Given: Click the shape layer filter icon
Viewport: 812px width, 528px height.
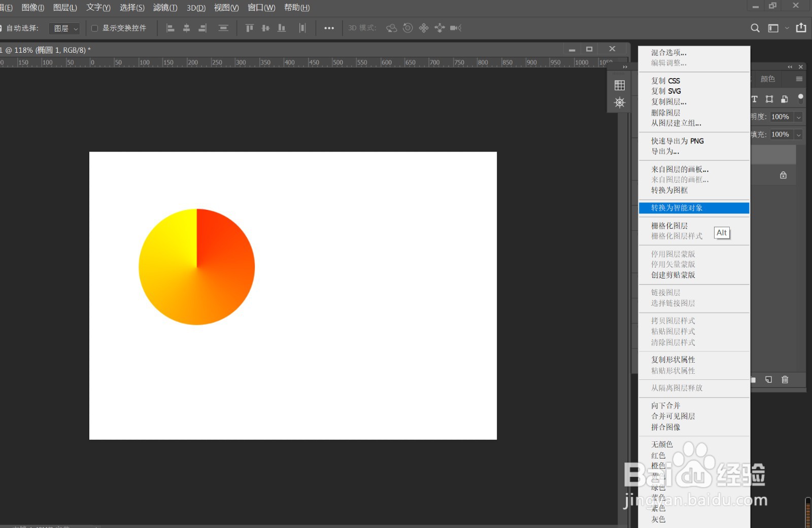Looking at the screenshot, I should coord(769,99).
